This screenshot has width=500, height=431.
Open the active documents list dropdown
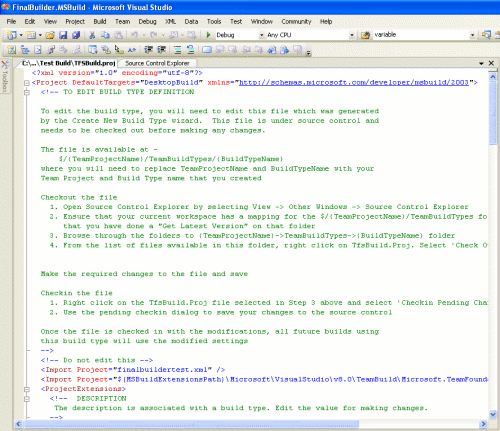[481, 63]
